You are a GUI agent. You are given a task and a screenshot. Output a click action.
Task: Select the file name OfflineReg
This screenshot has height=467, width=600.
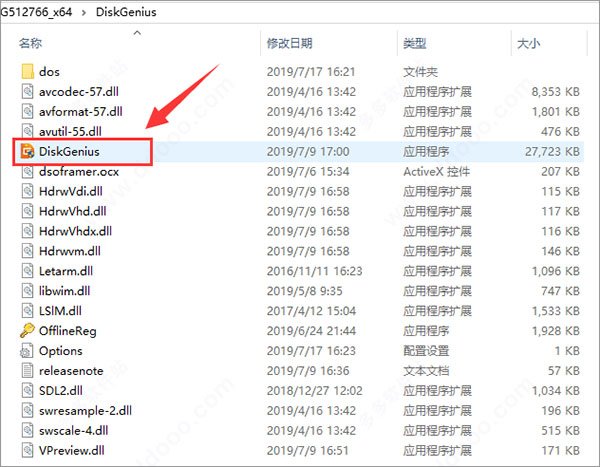click(68, 331)
